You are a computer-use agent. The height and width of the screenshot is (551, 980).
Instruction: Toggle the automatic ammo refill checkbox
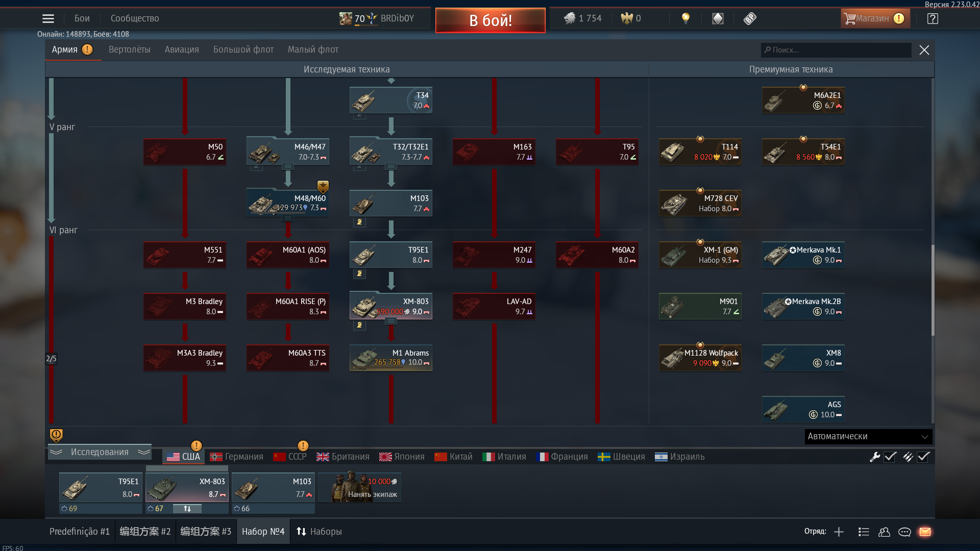click(923, 457)
